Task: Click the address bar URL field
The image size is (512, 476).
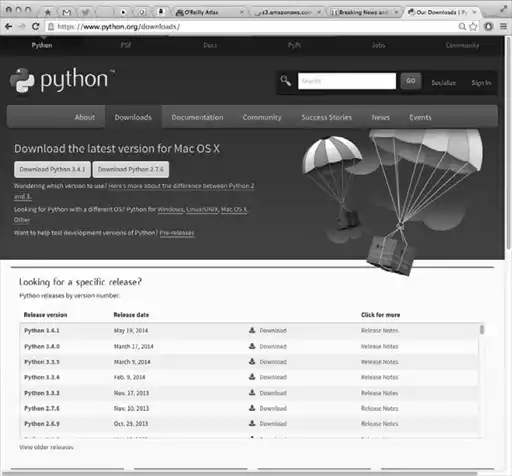Action: click(253, 27)
